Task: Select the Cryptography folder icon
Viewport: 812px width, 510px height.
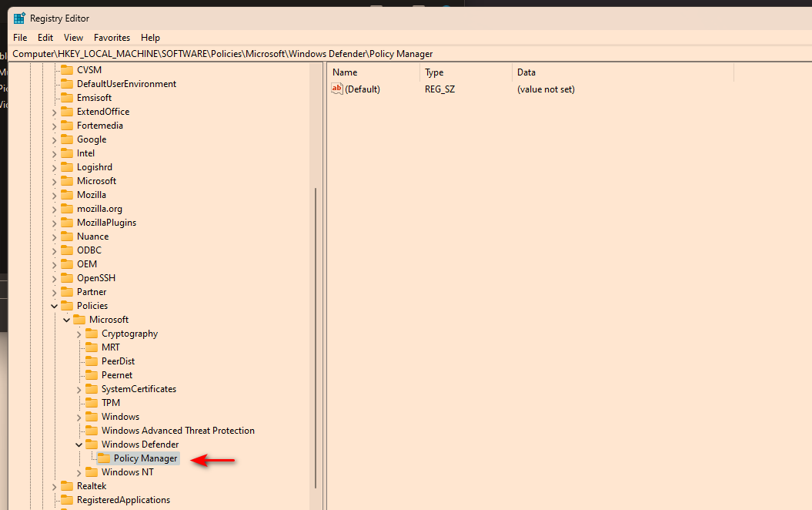Action: [x=92, y=334]
